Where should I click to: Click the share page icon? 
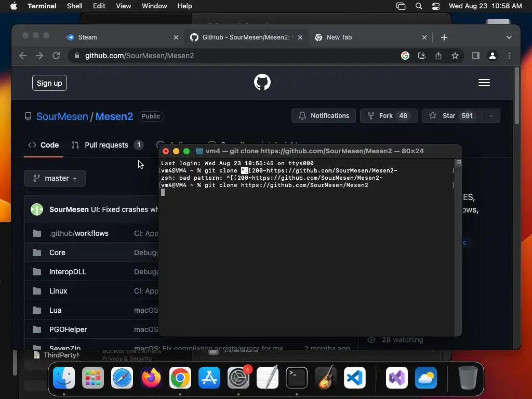click(x=438, y=56)
